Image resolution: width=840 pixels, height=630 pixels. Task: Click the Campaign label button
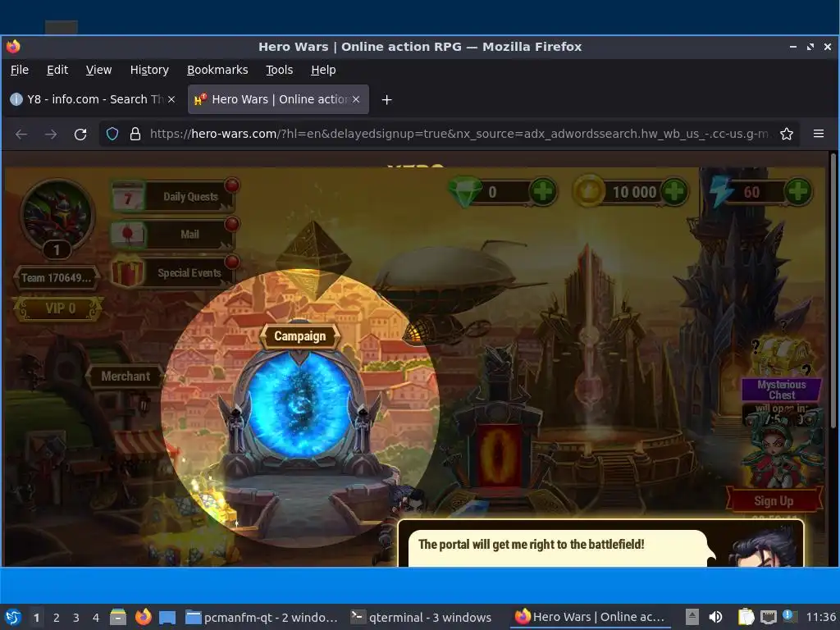point(300,336)
